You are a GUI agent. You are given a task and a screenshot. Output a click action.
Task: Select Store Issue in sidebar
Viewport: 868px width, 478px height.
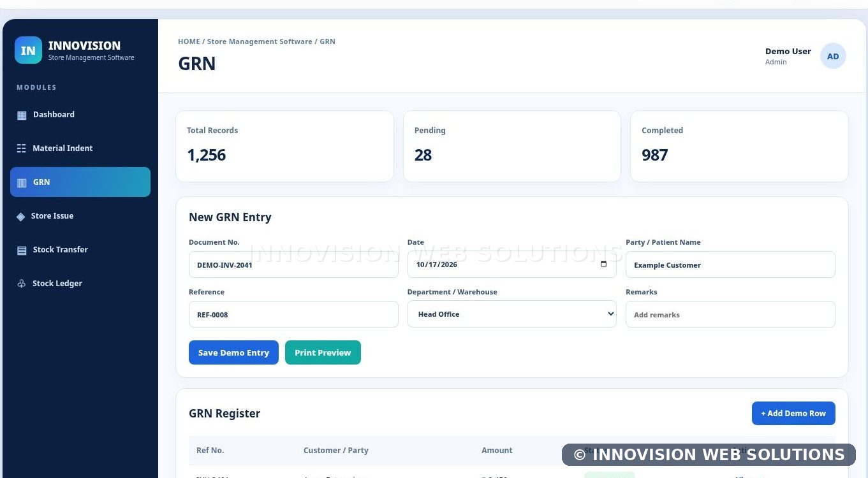(x=80, y=216)
